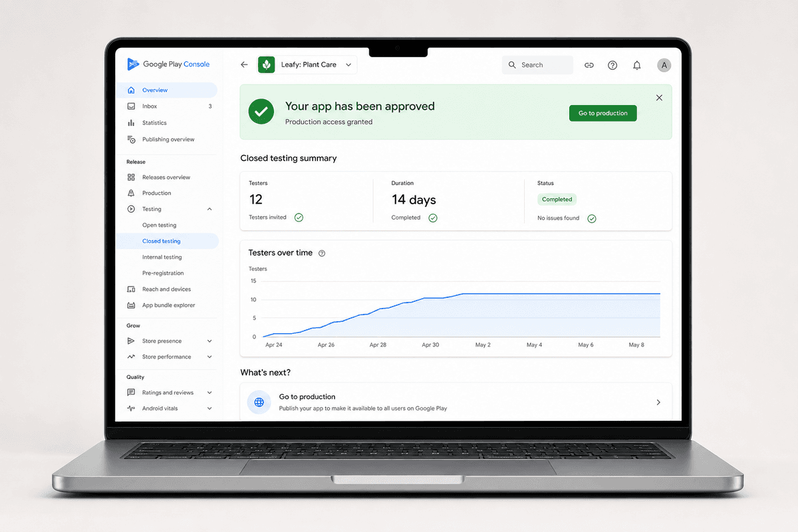Click the Apr 30 chart axis label
The width and height of the screenshot is (798, 532).
click(x=430, y=345)
